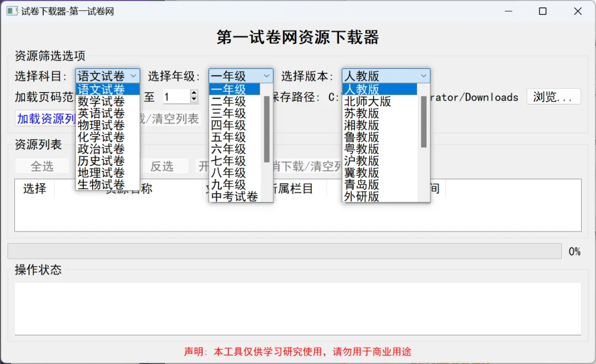
Task: Choose 外研版 at the bottom of the version list
Action: point(361,197)
